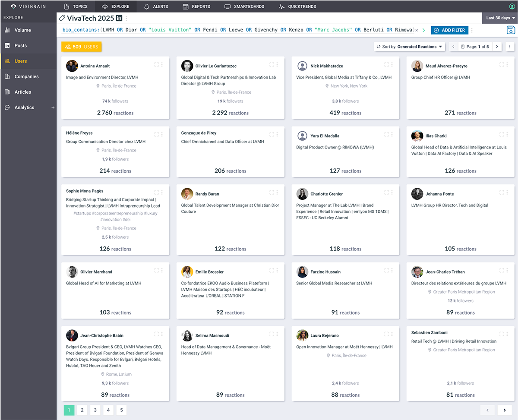518x420 pixels.
Task: Open the Articles section in the sidebar
Action: pos(23,92)
